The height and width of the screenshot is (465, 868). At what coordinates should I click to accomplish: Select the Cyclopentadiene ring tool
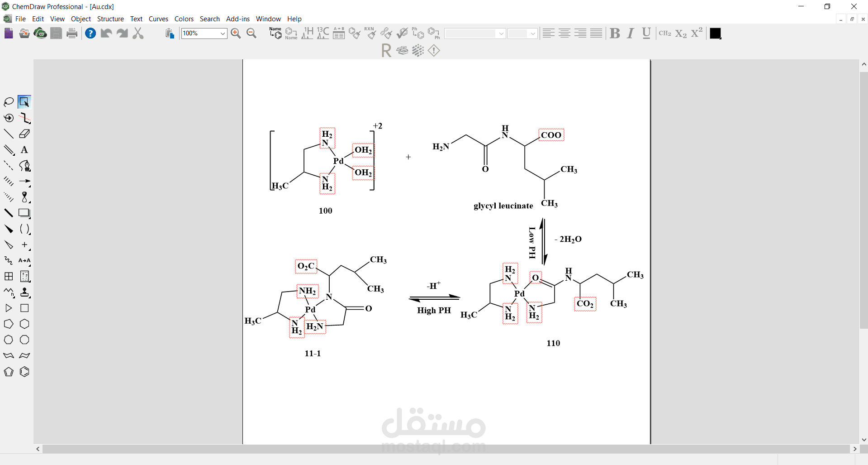click(x=9, y=372)
